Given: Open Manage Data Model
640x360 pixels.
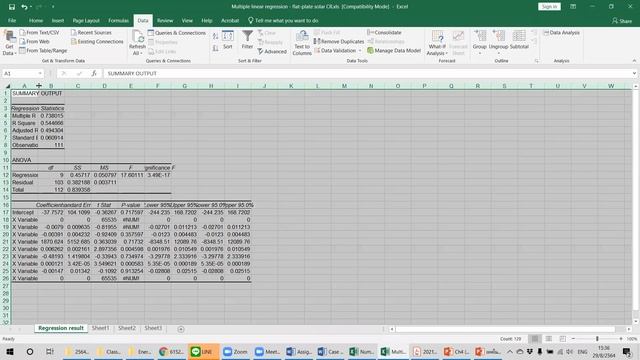Looking at the screenshot, I should point(394,50).
